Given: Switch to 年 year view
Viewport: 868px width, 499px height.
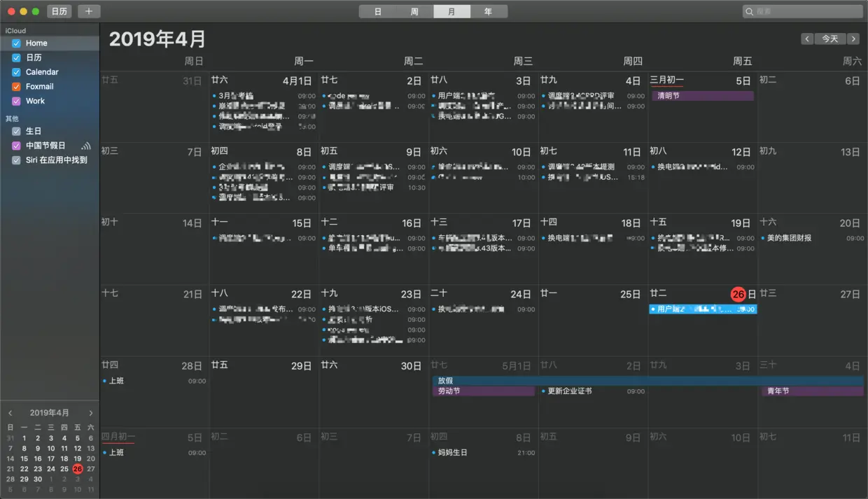Looking at the screenshot, I should click(x=489, y=11).
